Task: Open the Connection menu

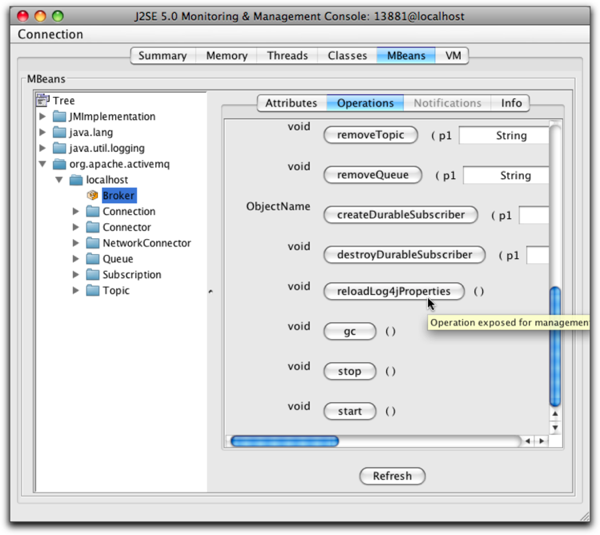Action: coord(50,34)
